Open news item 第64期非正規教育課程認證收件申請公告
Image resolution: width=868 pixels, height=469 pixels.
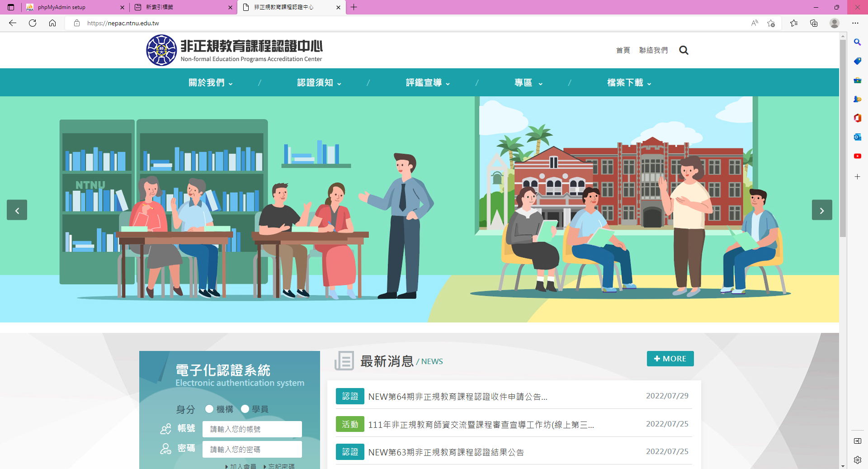point(458,397)
